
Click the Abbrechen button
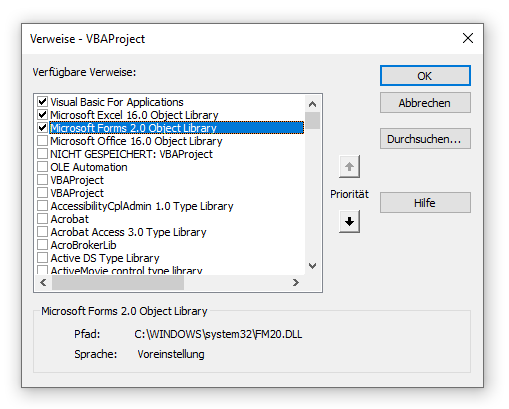click(x=425, y=103)
